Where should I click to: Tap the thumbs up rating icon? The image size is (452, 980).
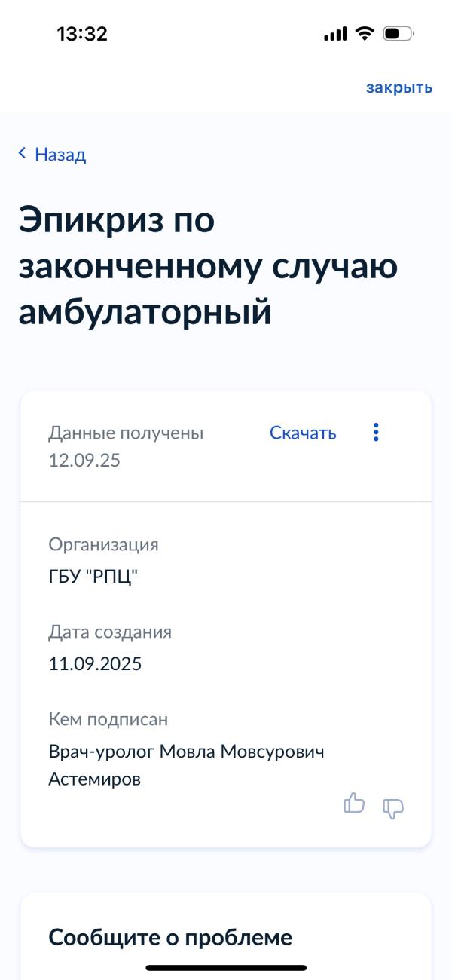(x=354, y=803)
